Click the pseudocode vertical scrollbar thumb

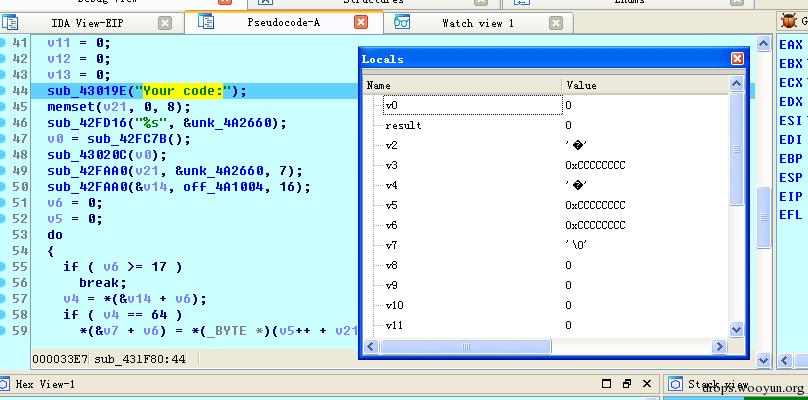pos(764,216)
